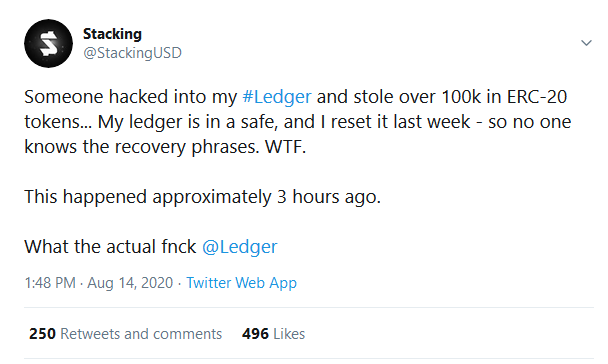Click the 'knows the recovery phrases. WTF.' line
The width and height of the screenshot is (608, 364).
coord(165,147)
